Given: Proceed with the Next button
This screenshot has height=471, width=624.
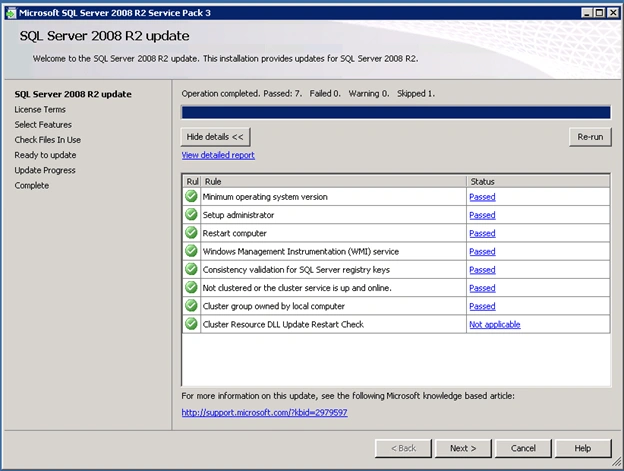Looking at the screenshot, I should coord(463,448).
